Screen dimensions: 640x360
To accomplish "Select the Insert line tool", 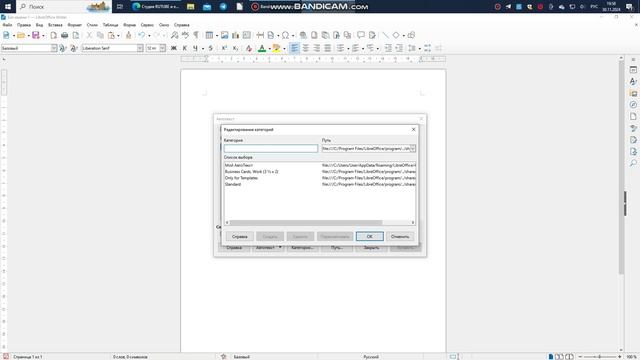I will pyautogui.click(x=385, y=36).
